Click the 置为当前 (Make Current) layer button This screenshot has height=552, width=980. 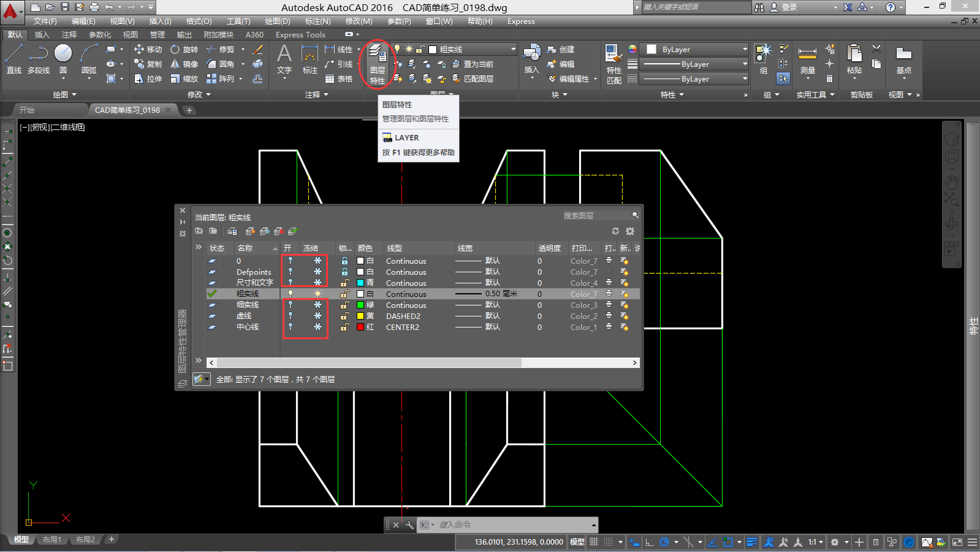tap(473, 64)
